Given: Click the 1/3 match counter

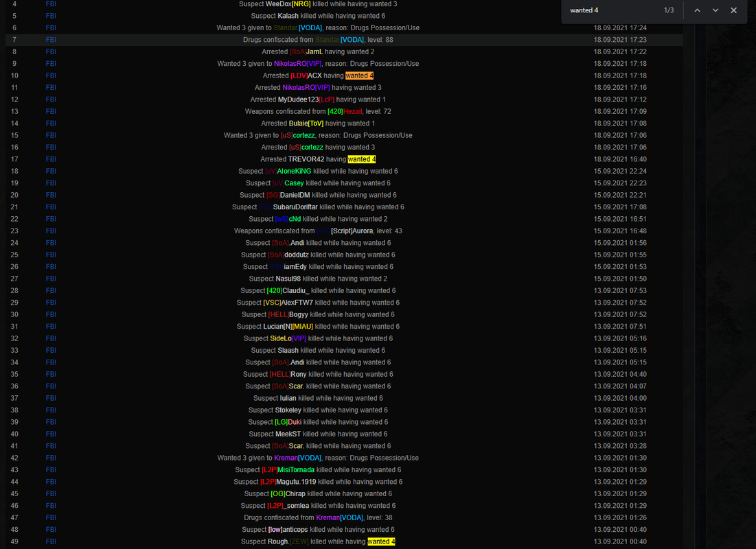Looking at the screenshot, I should point(669,10).
